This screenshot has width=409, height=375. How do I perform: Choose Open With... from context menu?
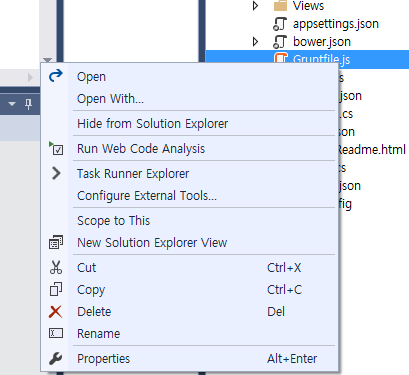(110, 99)
